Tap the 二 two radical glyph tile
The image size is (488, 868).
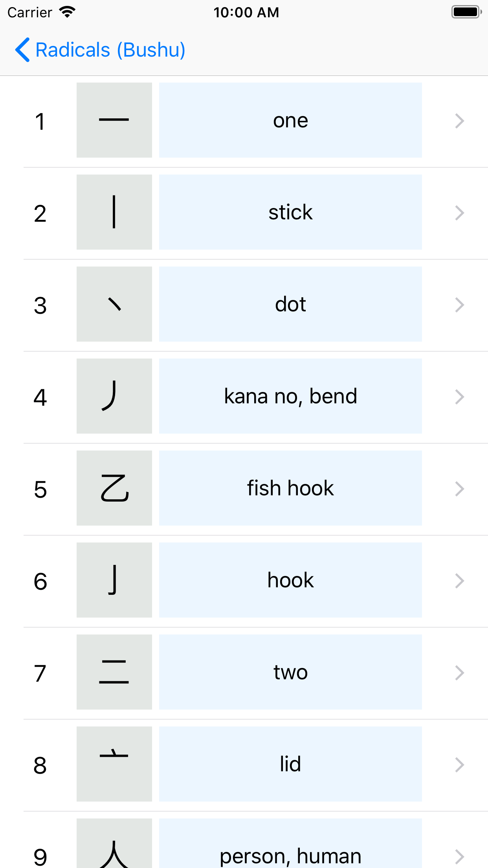(x=114, y=672)
